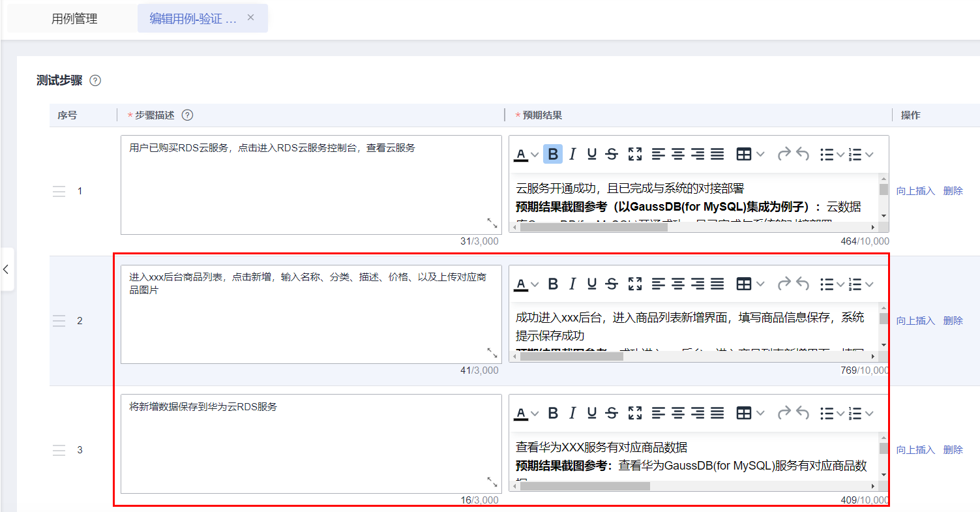
Task: Toggle bold in step 1 editor toolbar
Action: point(553,155)
